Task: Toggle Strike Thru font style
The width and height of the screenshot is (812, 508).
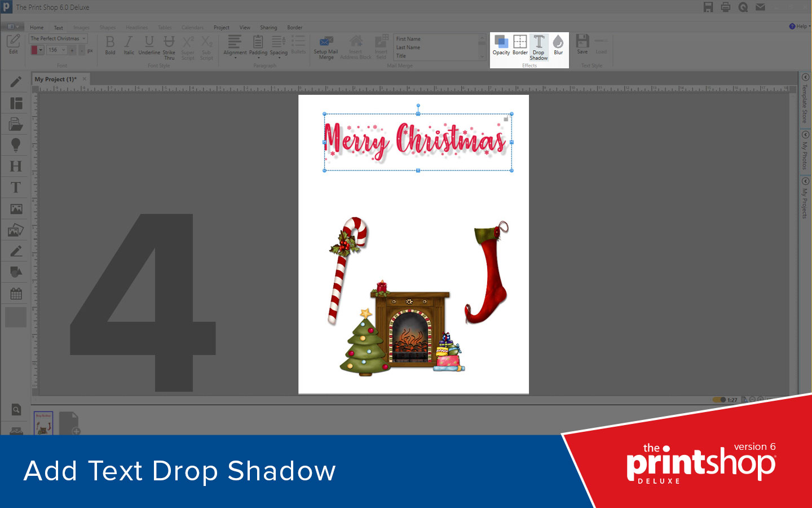Action: 169,47
